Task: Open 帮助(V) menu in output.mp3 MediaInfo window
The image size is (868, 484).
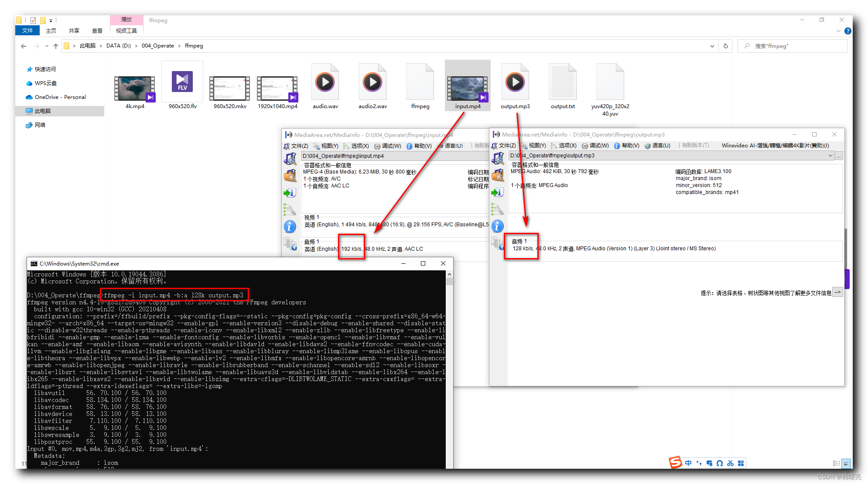Action: pyautogui.click(x=627, y=146)
